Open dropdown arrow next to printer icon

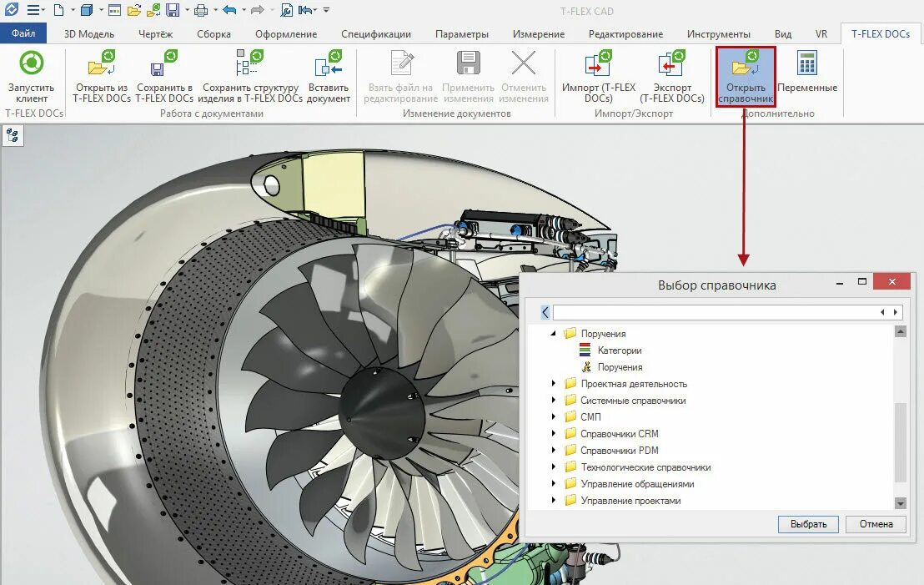coord(215,10)
